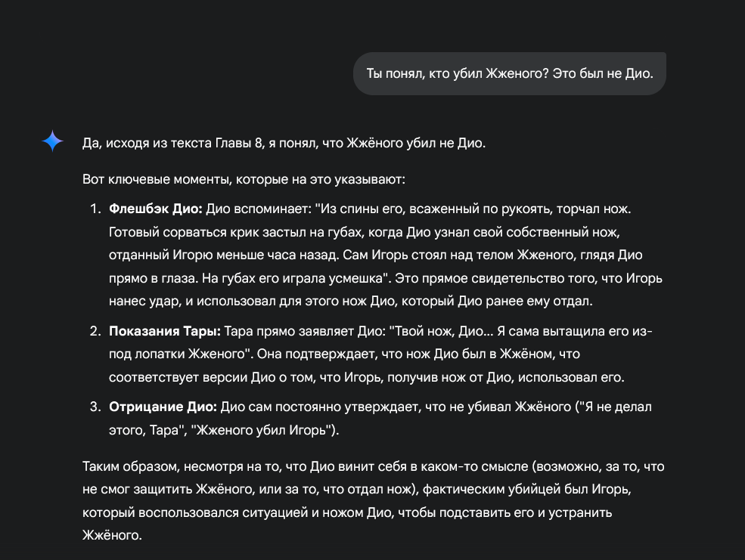Viewport: 745px width, 560px height.
Task: Click the bold heading "Отрицание Дио:"
Action: click(163, 407)
